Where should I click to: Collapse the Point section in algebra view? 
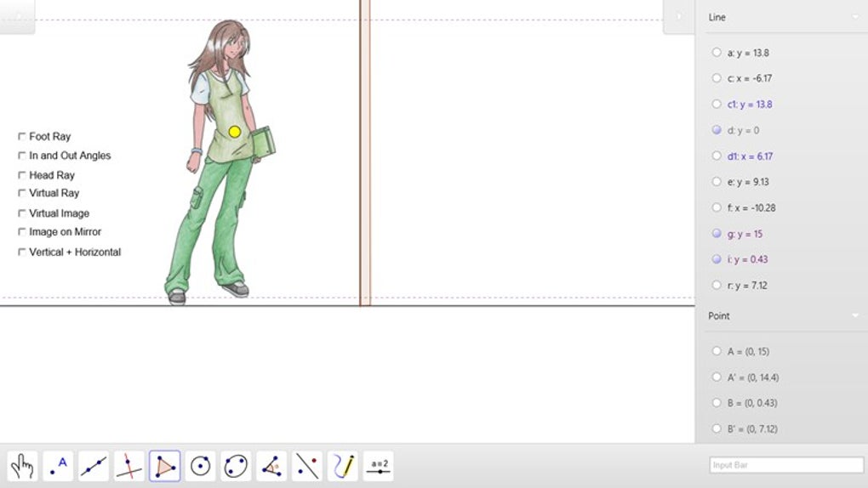(855, 316)
